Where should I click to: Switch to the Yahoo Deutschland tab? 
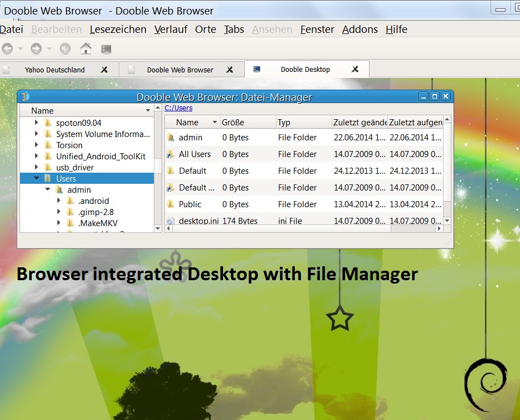(55, 70)
